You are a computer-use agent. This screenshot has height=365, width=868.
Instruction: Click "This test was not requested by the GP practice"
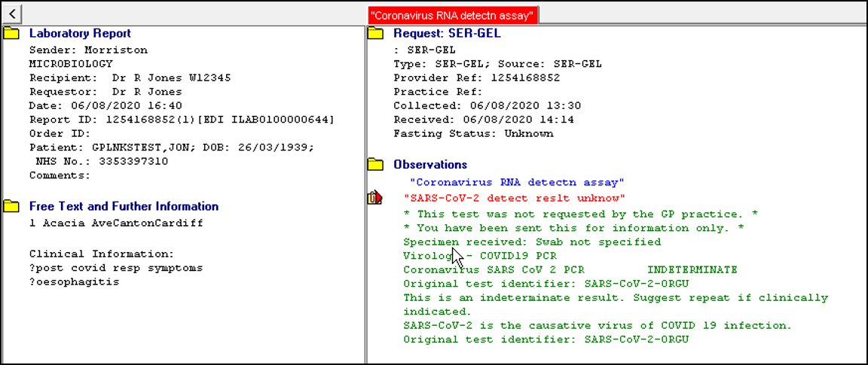click(581, 214)
